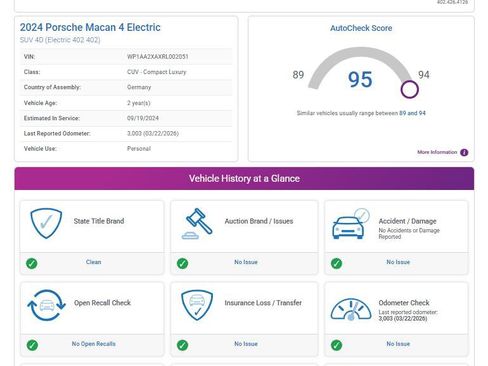488x366 pixels.
Task: Click green check in Auction Brand card
Action: click(182, 263)
